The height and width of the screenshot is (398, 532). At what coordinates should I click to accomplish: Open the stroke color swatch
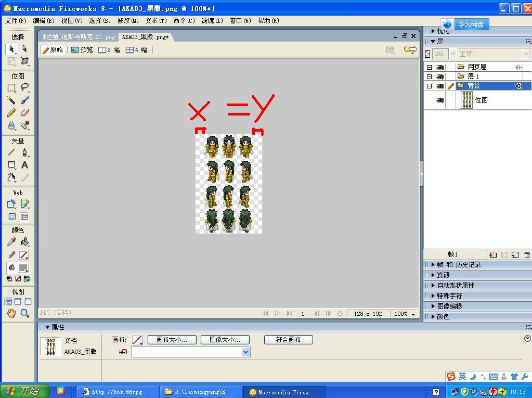[23, 255]
